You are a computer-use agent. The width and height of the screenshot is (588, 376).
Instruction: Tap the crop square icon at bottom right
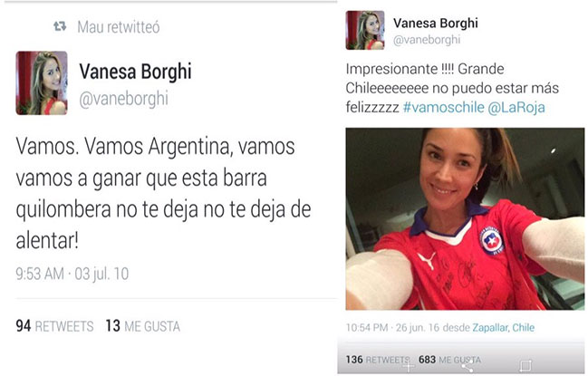click(525, 365)
